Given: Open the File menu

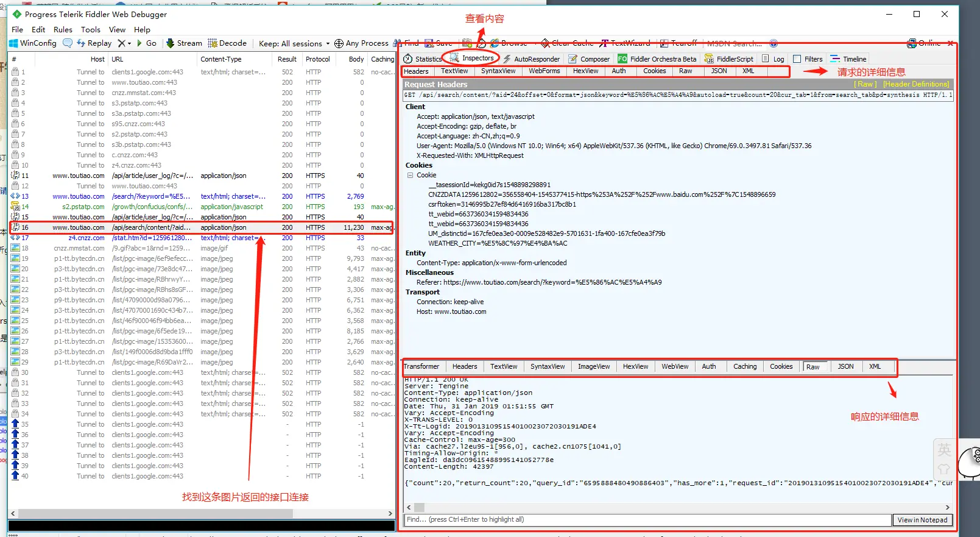Looking at the screenshot, I should coord(17,29).
